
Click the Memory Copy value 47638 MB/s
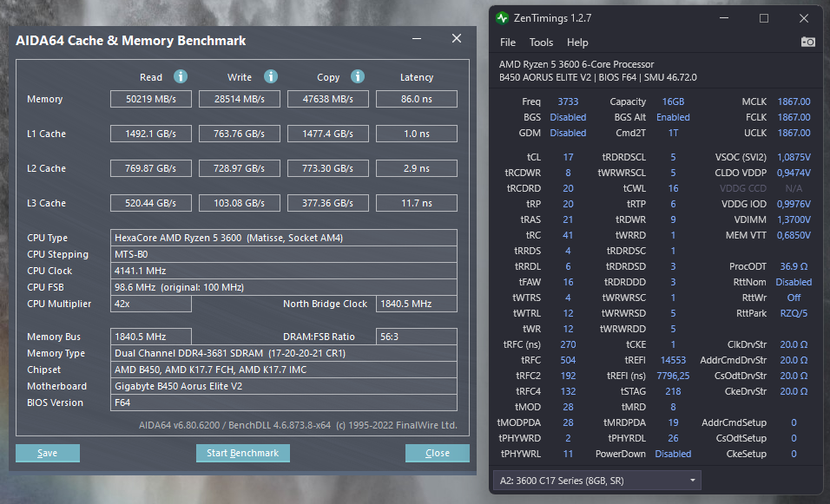tap(327, 99)
